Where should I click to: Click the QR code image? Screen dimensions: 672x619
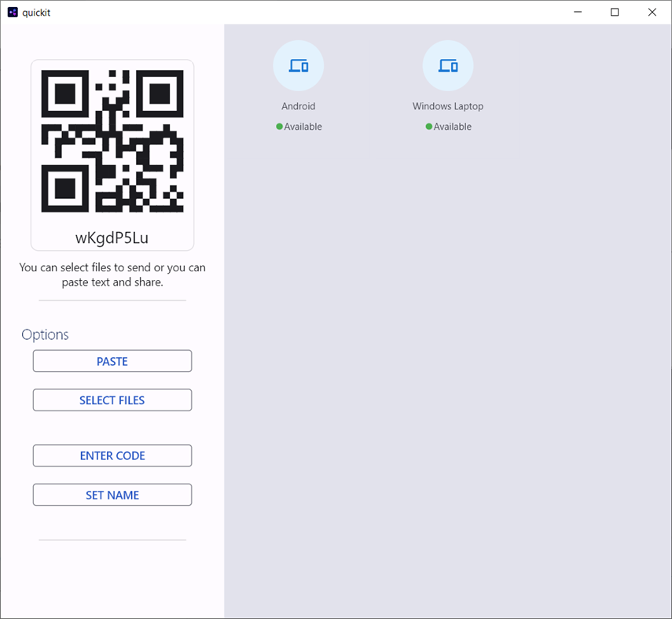tap(112, 142)
